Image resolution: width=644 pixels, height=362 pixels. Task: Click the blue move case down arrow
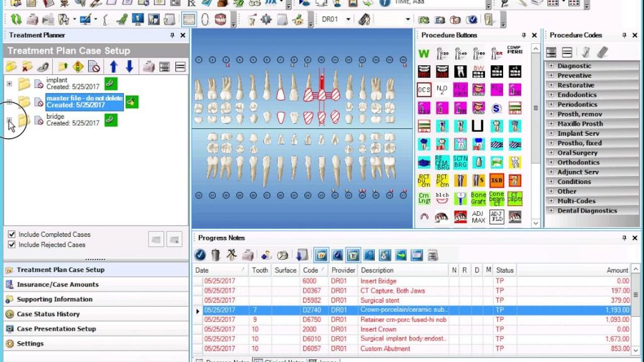click(x=129, y=66)
